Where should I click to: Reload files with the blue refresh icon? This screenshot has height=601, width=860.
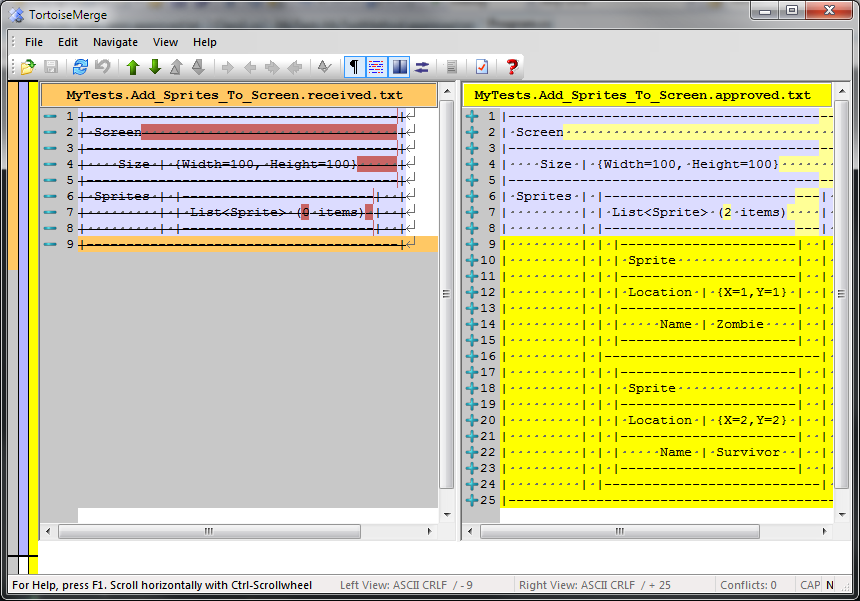point(80,67)
